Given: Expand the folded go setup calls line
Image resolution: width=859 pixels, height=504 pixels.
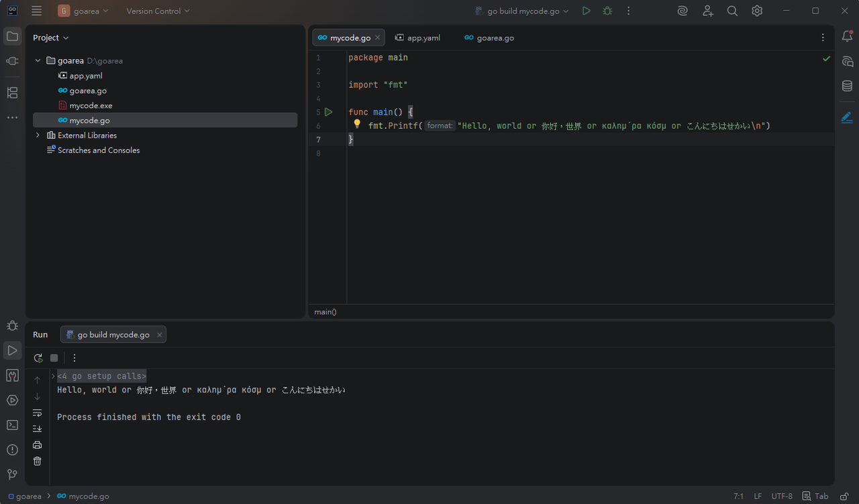Looking at the screenshot, I should [54, 376].
